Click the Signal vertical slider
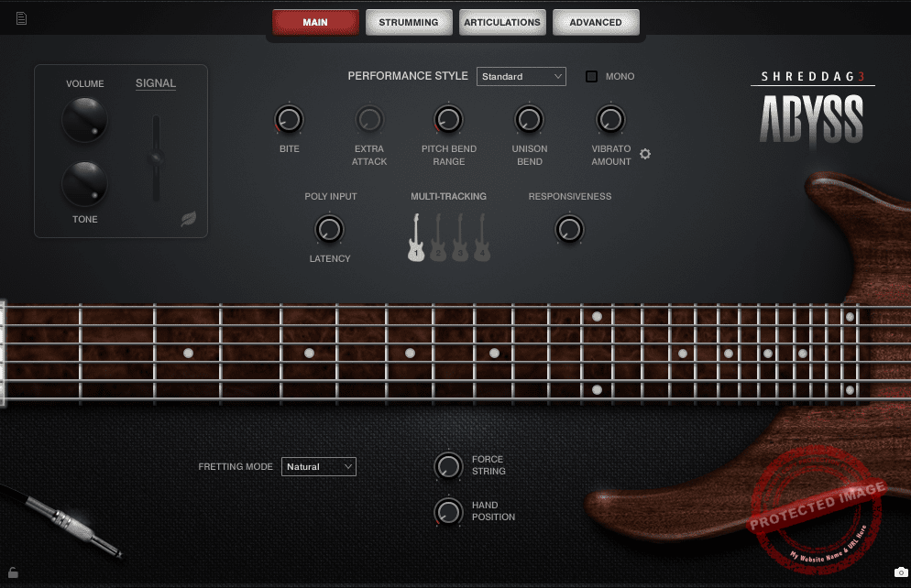The image size is (911, 588). click(156, 158)
